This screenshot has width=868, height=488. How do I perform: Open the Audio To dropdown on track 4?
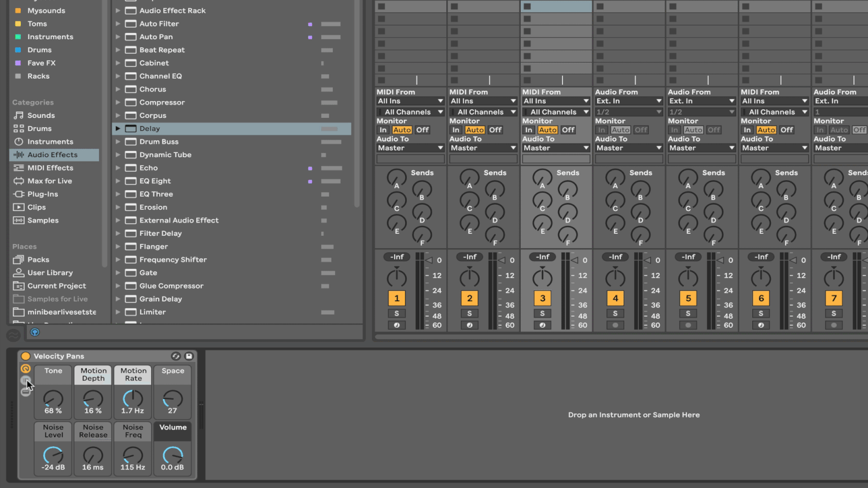tap(628, 147)
